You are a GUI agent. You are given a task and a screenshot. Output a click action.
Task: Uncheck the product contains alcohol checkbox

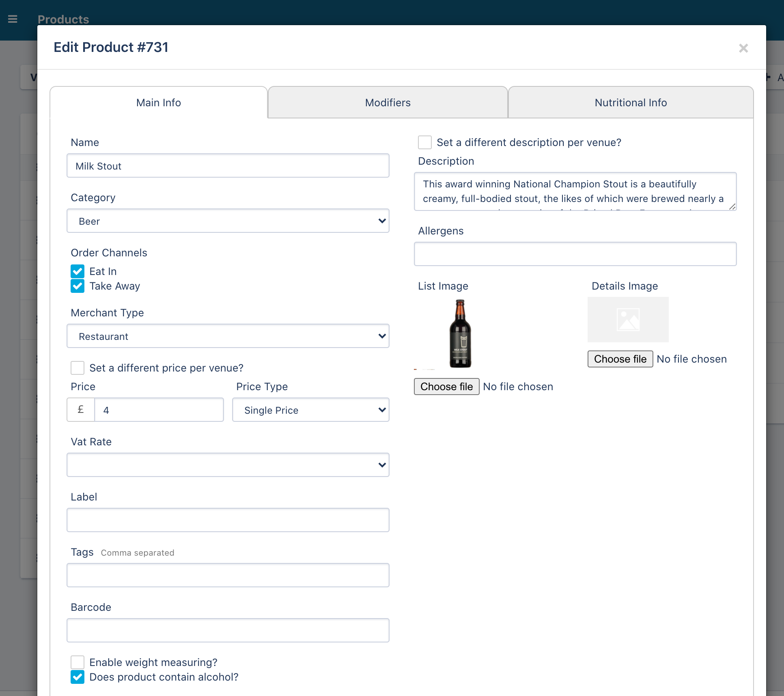coord(78,677)
